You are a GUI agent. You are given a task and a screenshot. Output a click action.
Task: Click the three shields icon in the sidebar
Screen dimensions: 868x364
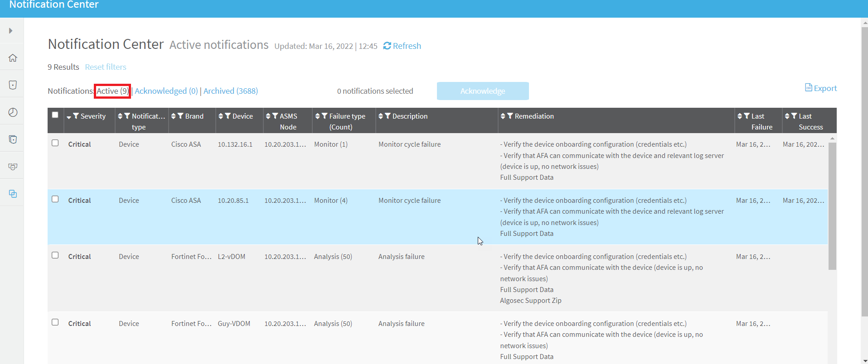(13, 167)
